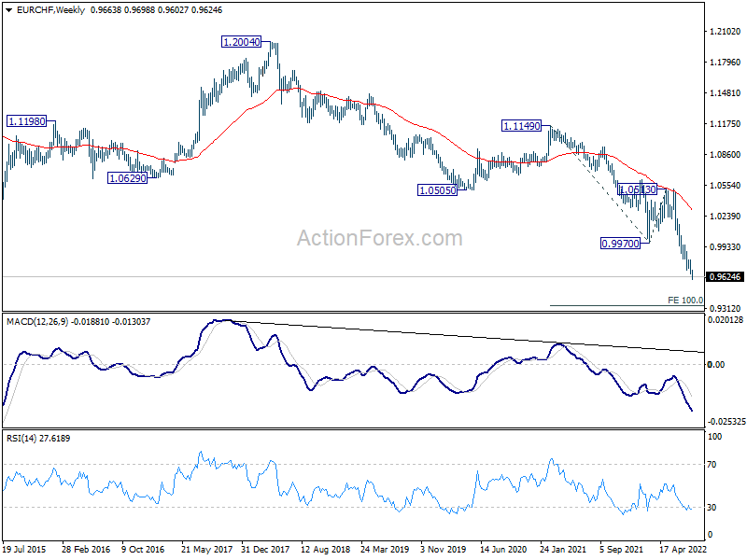Select the 0.99700 price label
The width and height of the screenshot is (747, 560).
point(620,244)
